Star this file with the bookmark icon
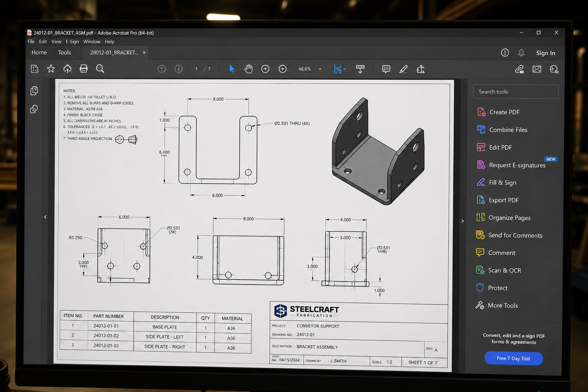 (x=51, y=69)
